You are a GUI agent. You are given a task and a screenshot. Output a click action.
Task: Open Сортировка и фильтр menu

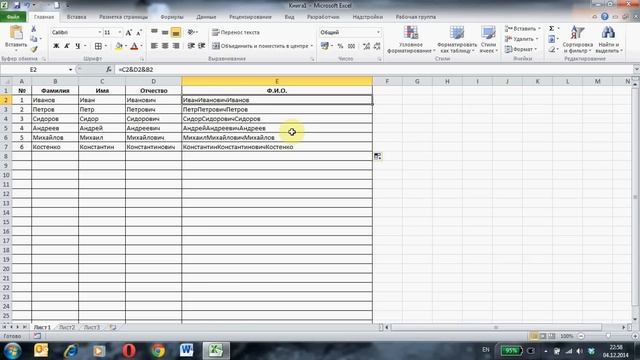[577, 39]
